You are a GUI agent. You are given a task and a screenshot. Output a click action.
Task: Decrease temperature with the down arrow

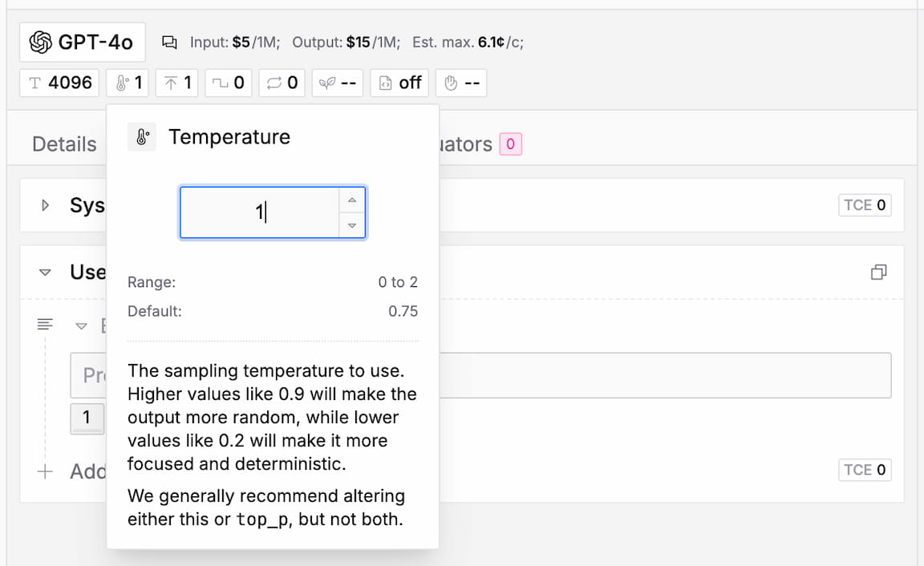pyautogui.click(x=351, y=225)
